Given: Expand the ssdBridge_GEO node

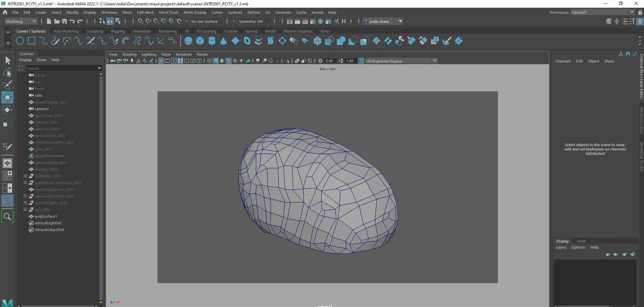Looking at the screenshot, I should coord(25,176).
